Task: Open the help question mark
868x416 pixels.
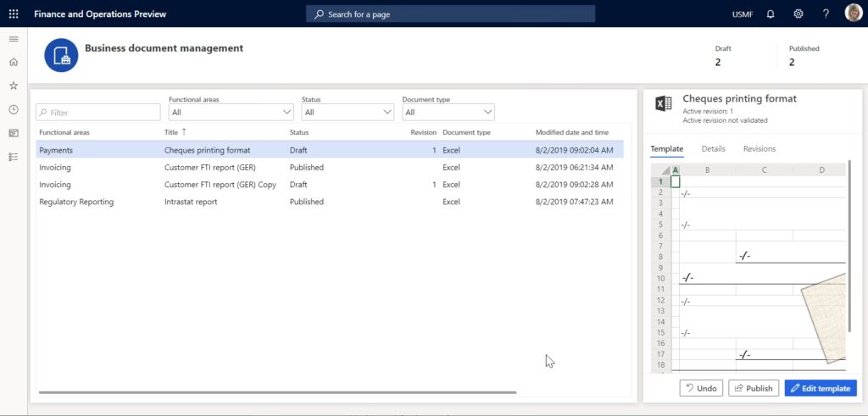Action: [x=826, y=14]
